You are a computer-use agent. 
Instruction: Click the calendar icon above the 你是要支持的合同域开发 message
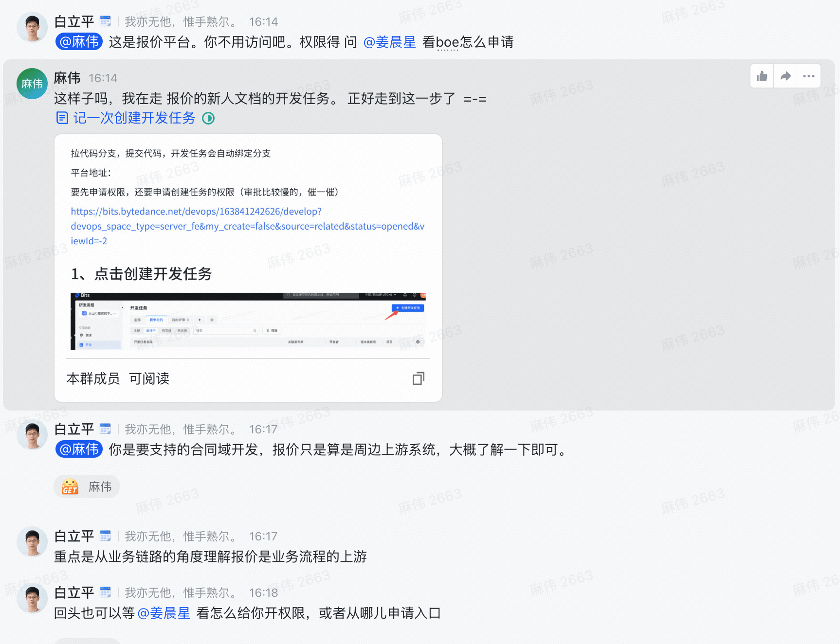[x=105, y=429]
